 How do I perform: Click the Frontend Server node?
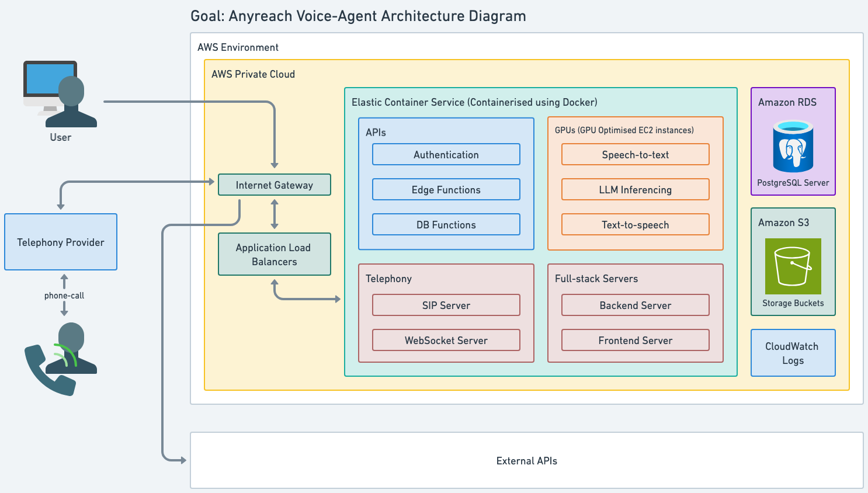[x=636, y=340]
